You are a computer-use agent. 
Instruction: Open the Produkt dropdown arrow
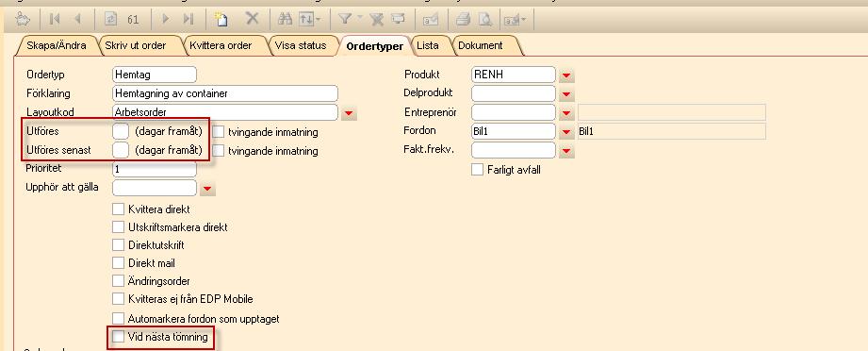(x=566, y=76)
